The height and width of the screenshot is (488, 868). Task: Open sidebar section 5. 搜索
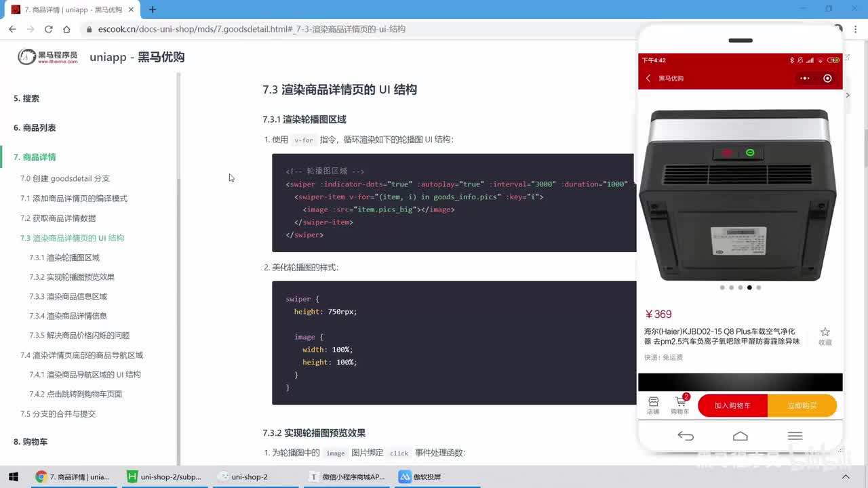[x=26, y=98]
